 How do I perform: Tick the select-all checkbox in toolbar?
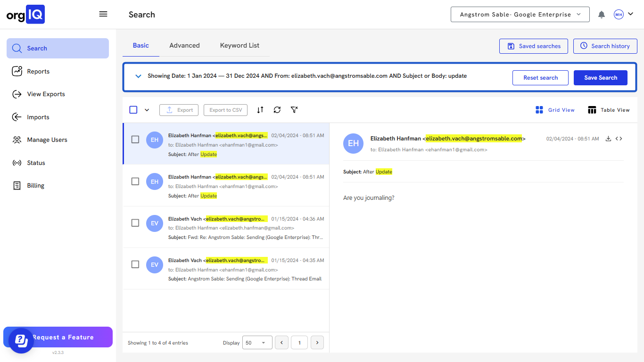[133, 110]
